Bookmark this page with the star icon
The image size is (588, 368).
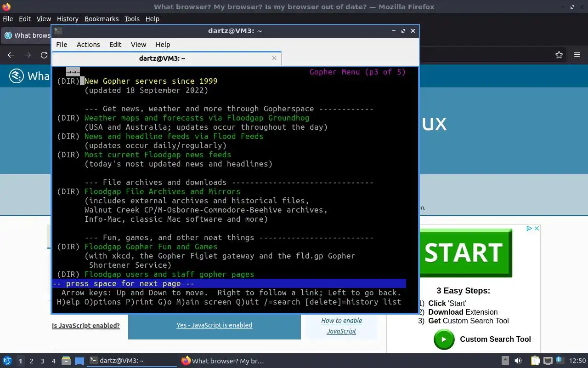[559, 55]
